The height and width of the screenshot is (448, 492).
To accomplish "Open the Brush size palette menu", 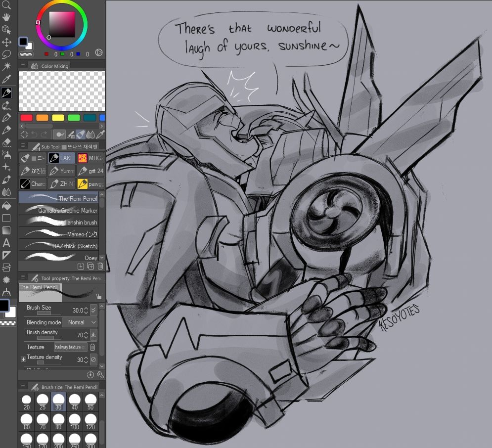I will tap(23, 386).
